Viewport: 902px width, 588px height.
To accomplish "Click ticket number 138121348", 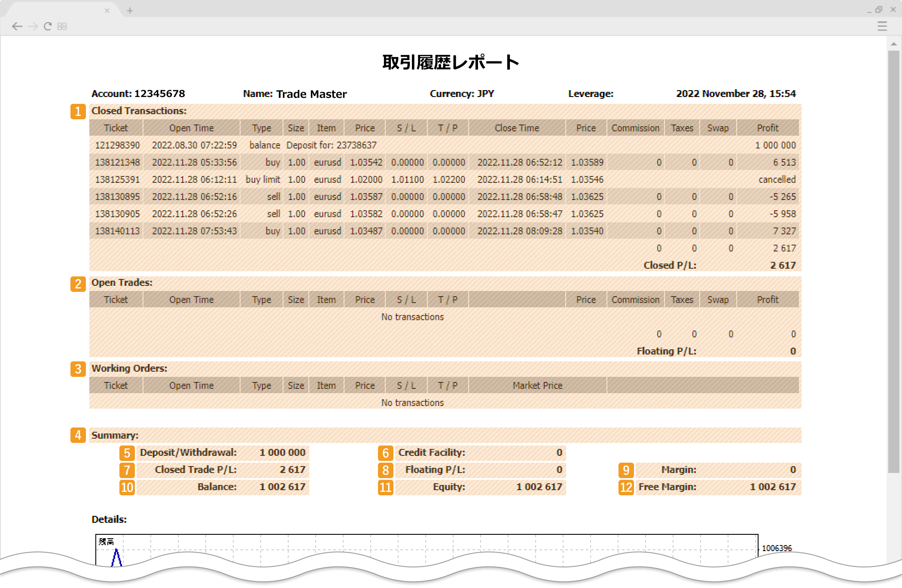I will pyautogui.click(x=117, y=162).
